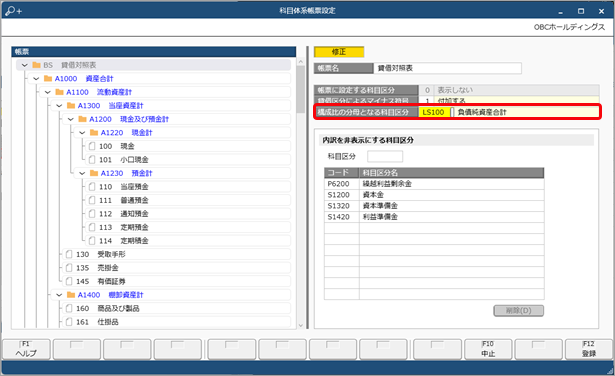Click the empty 科目区分 input box

tap(385, 156)
